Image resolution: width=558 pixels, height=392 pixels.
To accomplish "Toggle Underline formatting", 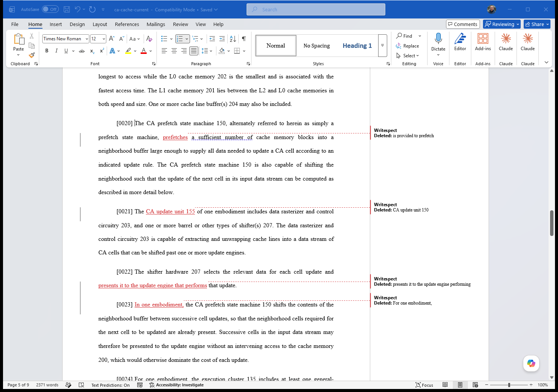I will pyautogui.click(x=66, y=51).
